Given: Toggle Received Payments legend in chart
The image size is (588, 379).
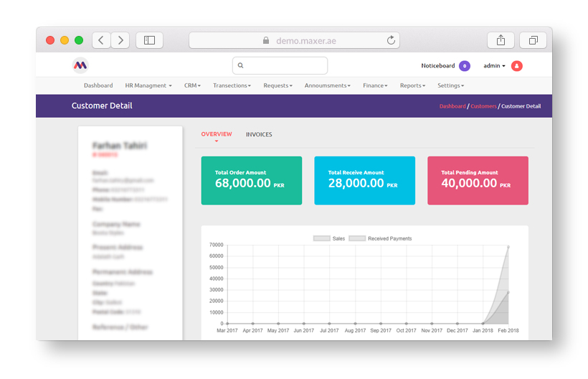Looking at the screenshot, I should click(381, 238).
